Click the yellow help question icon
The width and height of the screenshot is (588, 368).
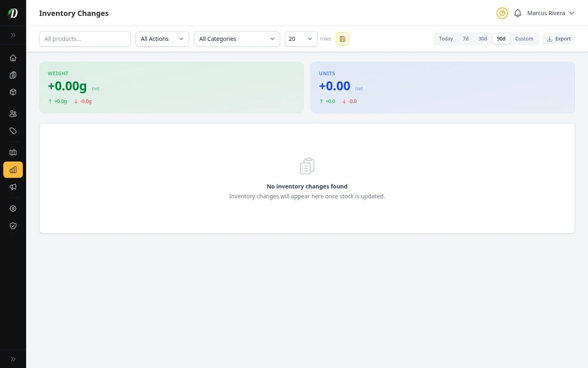(502, 13)
